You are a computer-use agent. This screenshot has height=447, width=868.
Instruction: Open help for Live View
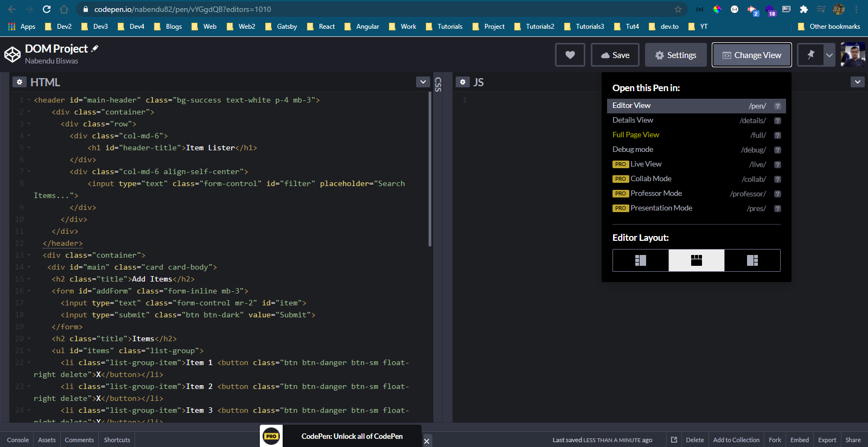click(777, 164)
